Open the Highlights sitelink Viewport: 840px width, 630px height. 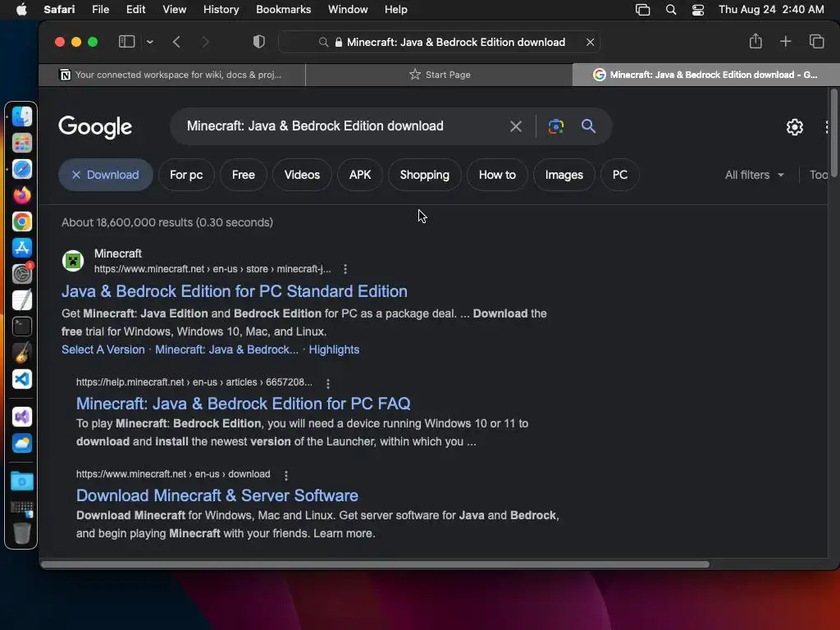pyautogui.click(x=334, y=349)
